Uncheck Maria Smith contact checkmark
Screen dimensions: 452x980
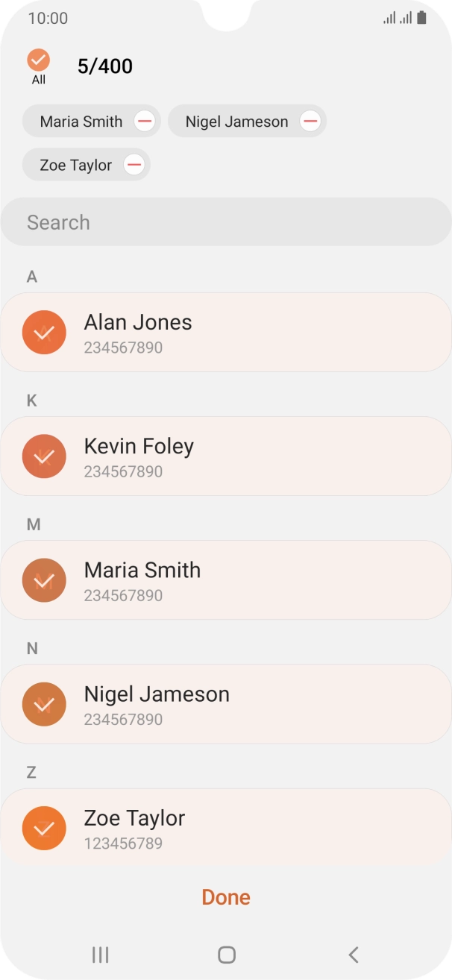44,579
